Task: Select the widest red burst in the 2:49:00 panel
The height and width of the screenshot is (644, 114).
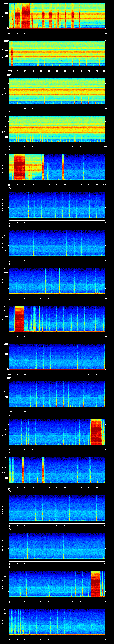Action: (26, 16)
